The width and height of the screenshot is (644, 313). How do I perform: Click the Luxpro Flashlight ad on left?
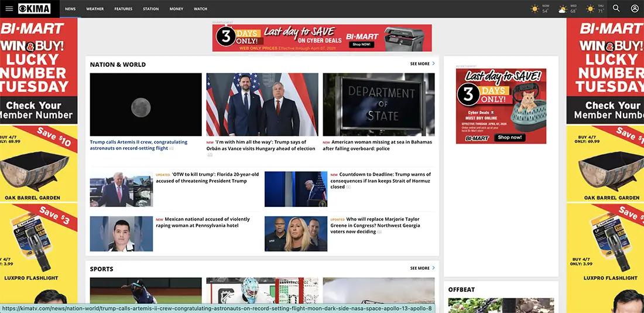tap(39, 243)
